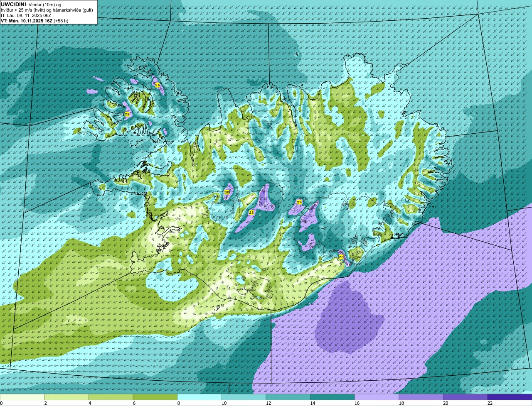532x406 pixels.
Task: Click the scale value 20
Action: 446,403
